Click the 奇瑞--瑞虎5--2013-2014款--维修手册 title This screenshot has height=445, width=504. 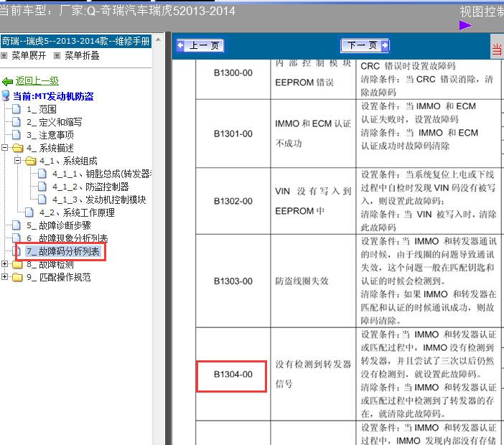[x=76, y=42]
